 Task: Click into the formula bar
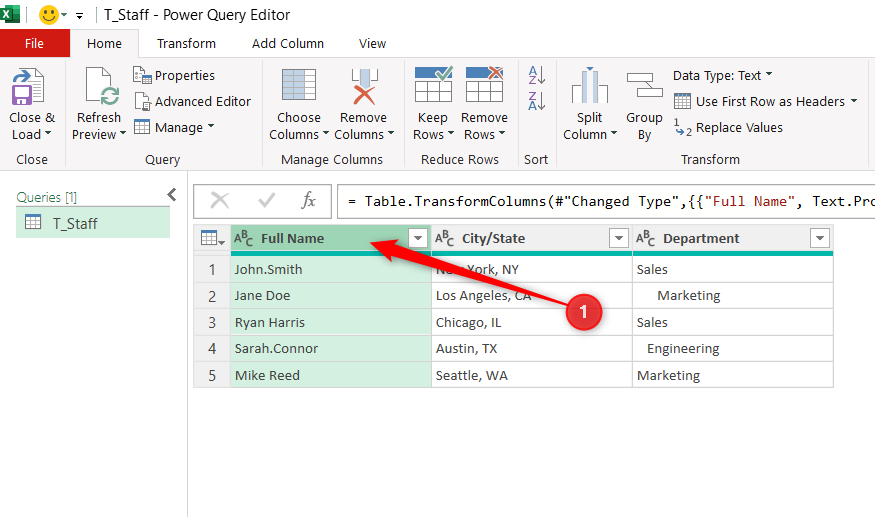point(606,201)
